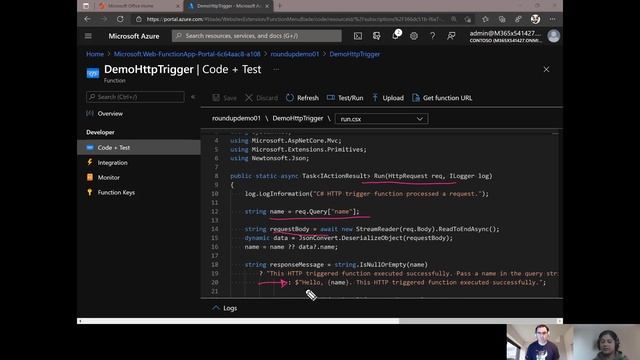Open the Microsoft.Web-FunctionApp-Portal breadcrumb
This screenshot has height=360, width=640.
click(187, 54)
